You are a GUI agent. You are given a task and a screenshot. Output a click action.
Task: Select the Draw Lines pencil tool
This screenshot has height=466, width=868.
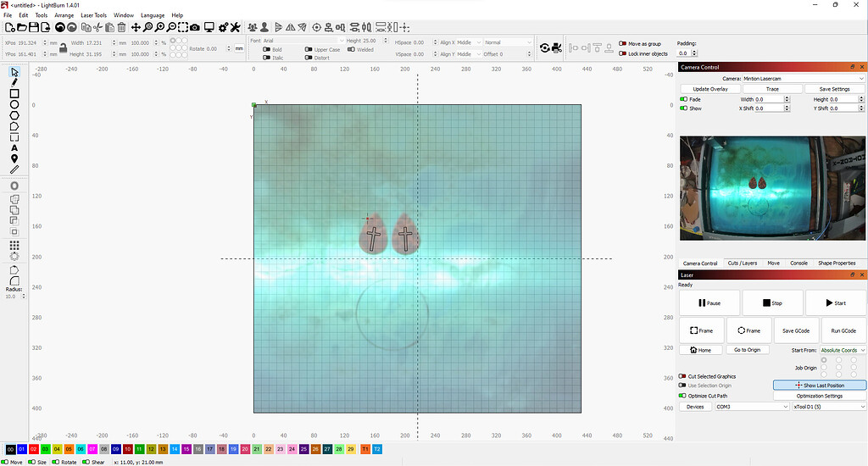14,82
